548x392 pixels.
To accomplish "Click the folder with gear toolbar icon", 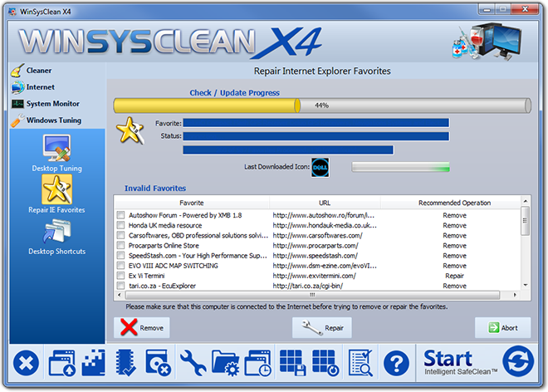I will pyautogui.click(x=225, y=364).
